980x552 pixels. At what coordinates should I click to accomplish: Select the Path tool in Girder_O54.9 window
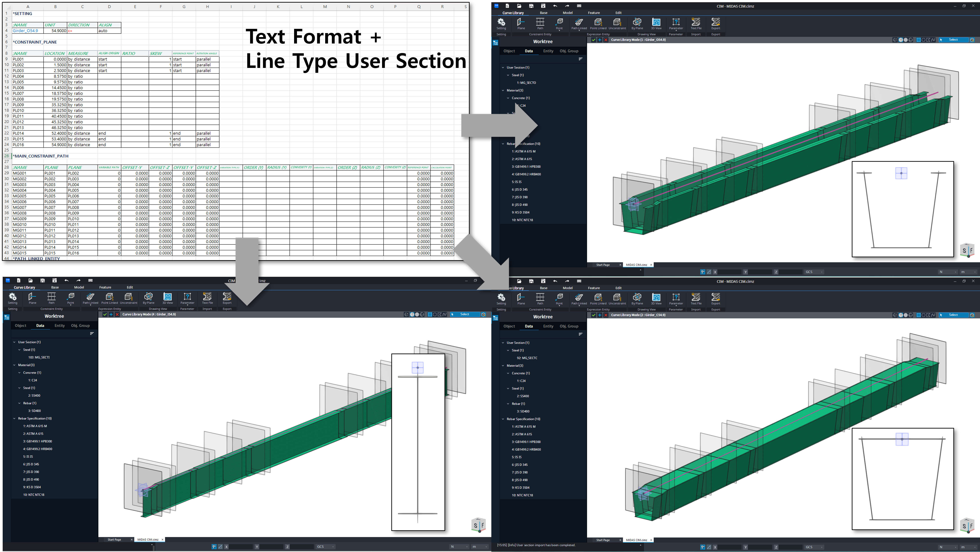click(540, 24)
